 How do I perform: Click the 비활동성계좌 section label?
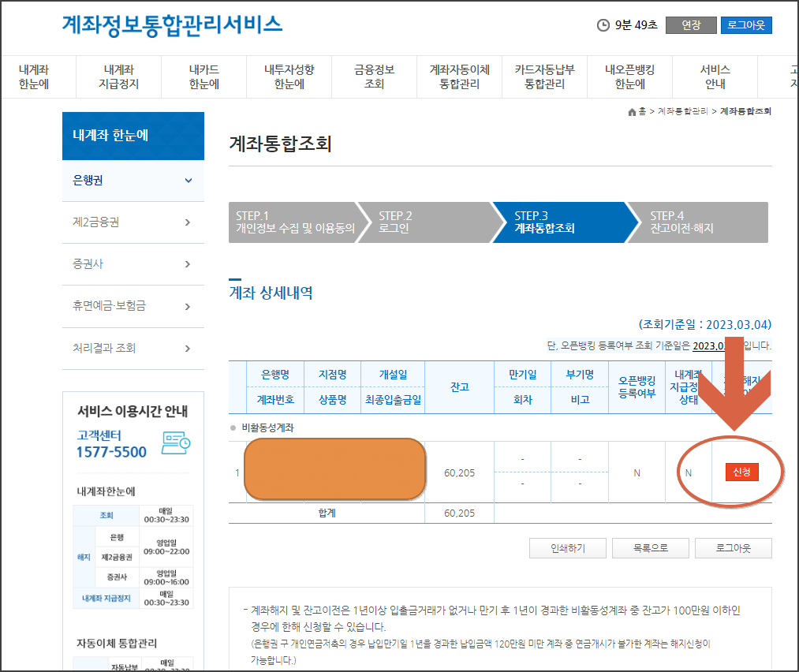[267, 427]
